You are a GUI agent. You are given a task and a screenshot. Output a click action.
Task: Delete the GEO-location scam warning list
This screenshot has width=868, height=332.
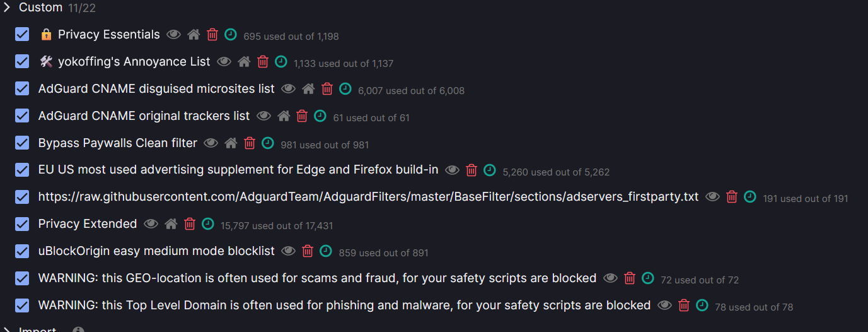(629, 278)
